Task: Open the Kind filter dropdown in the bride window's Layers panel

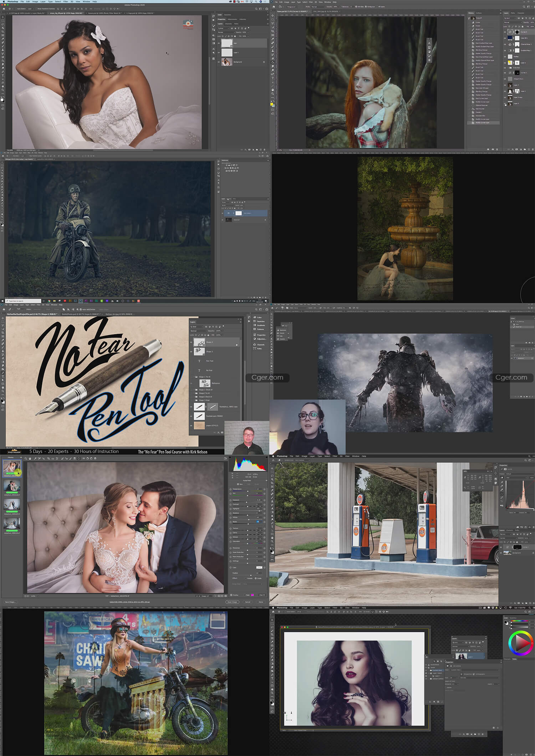Action: coord(224,28)
